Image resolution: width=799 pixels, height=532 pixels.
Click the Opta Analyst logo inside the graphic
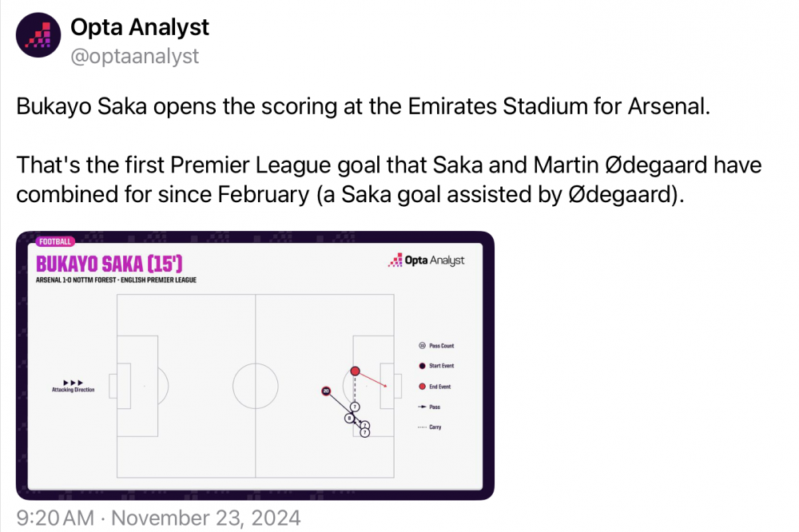point(426,260)
